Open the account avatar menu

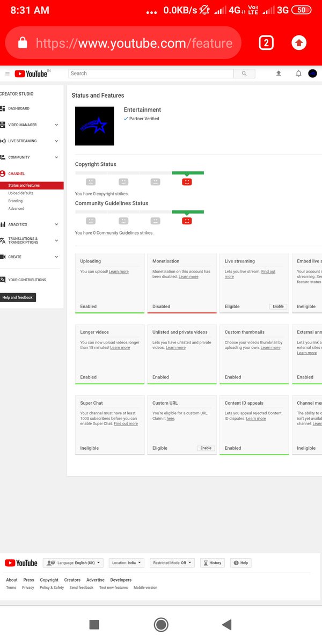pyautogui.click(x=313, y=74)
